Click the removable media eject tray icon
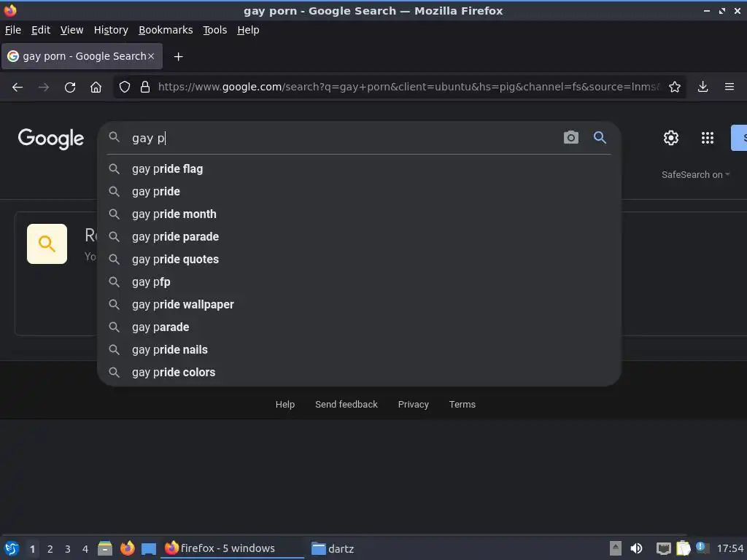The height and width of the screenshot is (560, 747). tap(616, 548)
